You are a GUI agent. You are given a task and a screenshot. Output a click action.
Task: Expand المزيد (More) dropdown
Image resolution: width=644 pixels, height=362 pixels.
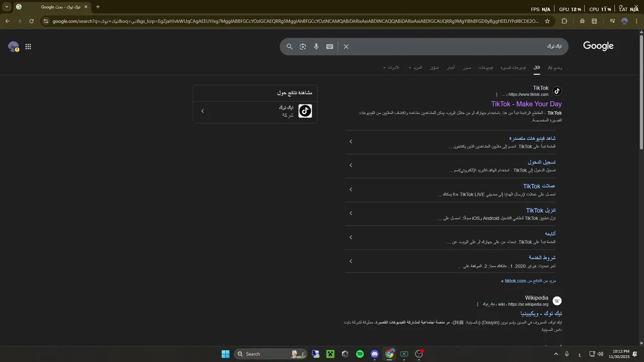(415, 67)
